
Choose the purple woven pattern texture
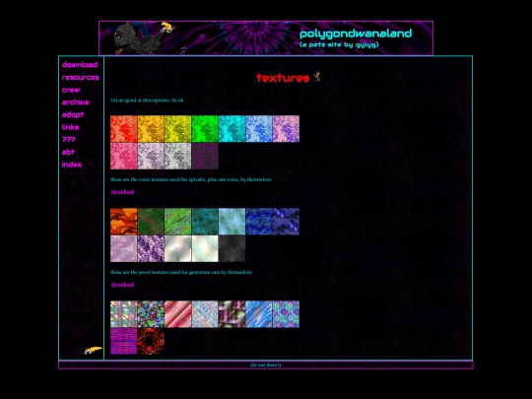124,341
